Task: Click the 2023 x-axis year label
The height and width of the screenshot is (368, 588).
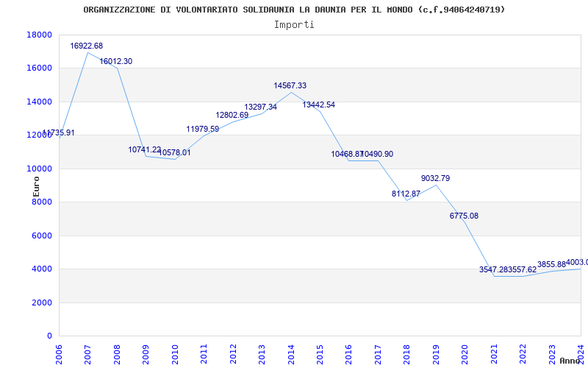Action: (552, 355)
